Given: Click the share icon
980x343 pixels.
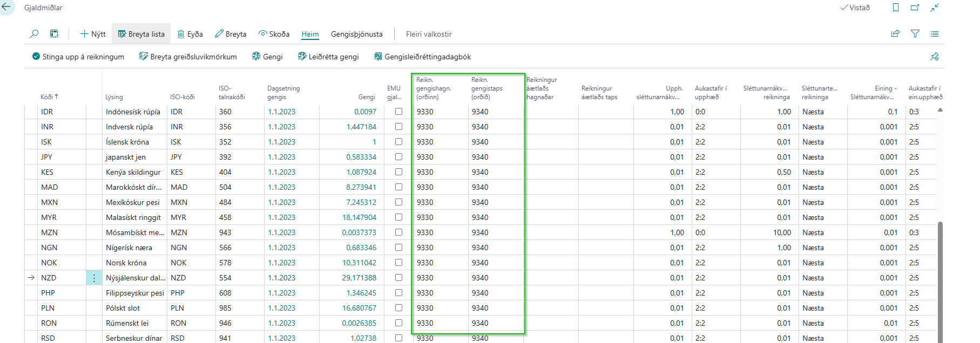Looking at the screenshot, I should tap(895, 34).
